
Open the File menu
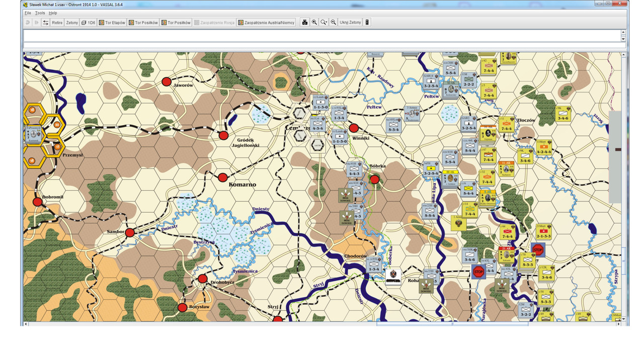(28, 13)
